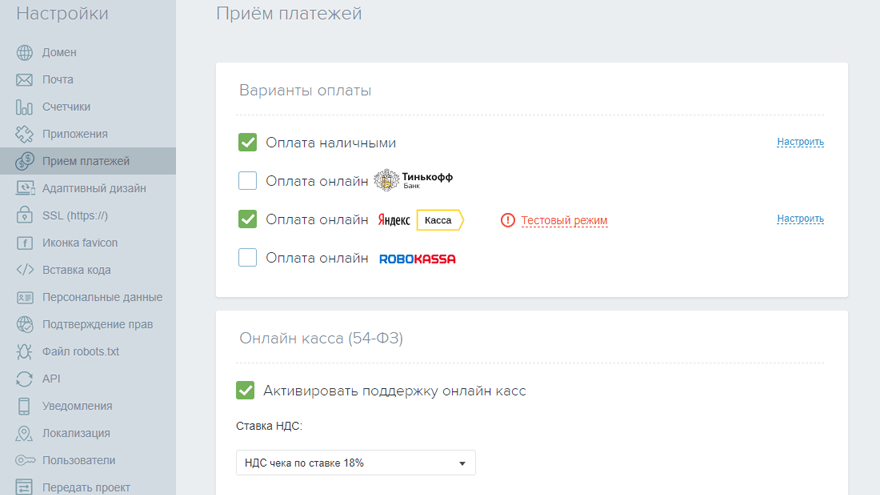Click the puzzle icon beside Приложения
This screenshot has height=495, width=880.
click(x=25, y=134)
